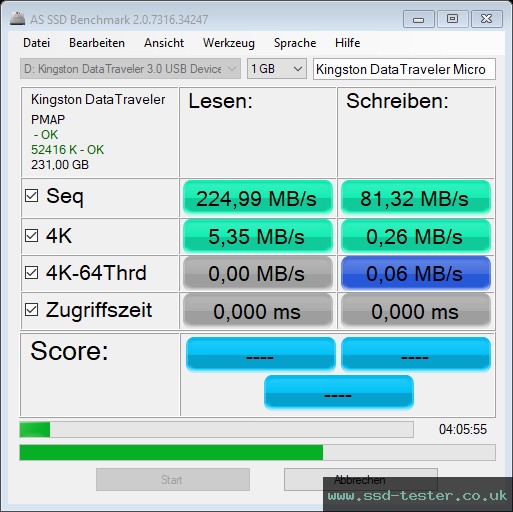The image size is (513, 512).
Task: Open the Werkzeug menu
Action: tap(229, 43)
